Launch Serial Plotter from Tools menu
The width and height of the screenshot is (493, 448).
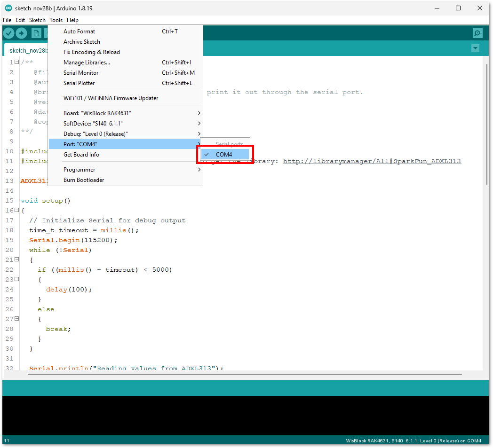125,83
